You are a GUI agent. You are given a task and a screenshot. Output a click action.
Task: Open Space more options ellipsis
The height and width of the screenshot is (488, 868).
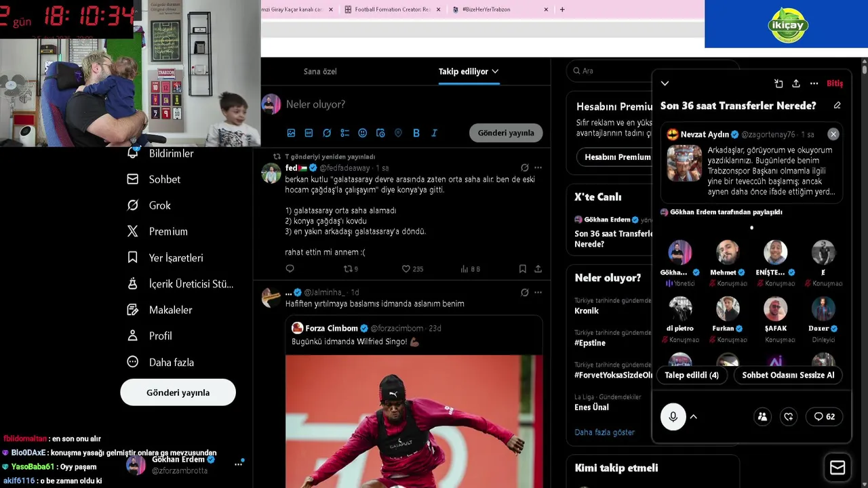[814, 83]
